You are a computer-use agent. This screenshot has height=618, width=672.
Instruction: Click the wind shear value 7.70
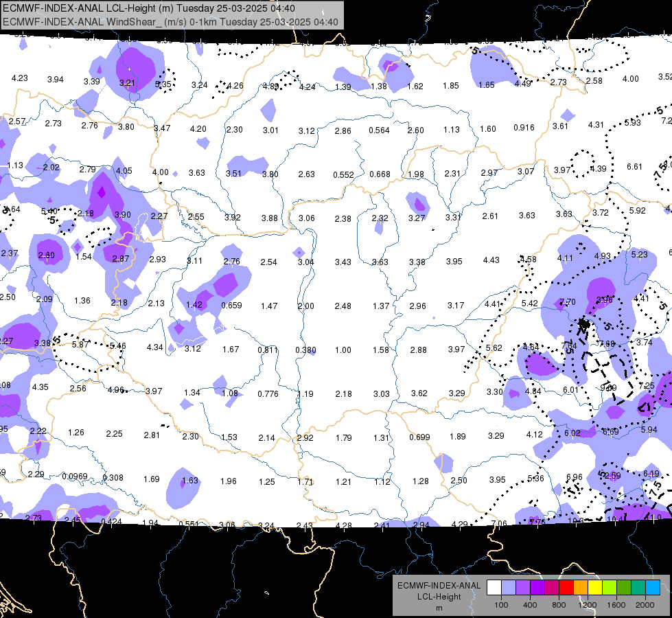[568, 302]
